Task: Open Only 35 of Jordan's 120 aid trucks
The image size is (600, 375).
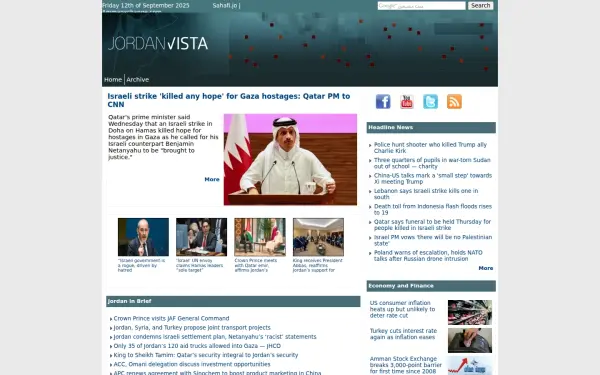Action: 197,346
